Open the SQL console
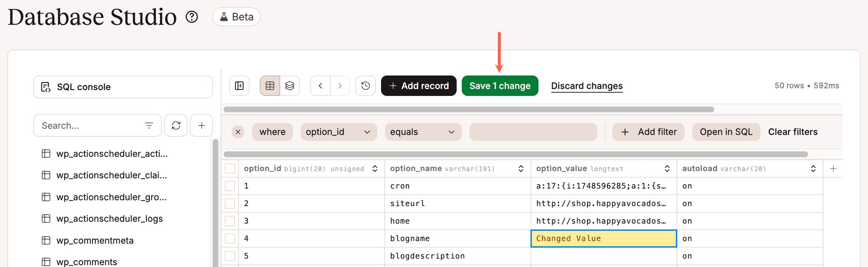The width and height of the screenshot is (868, 267). (x=123, y=87)
